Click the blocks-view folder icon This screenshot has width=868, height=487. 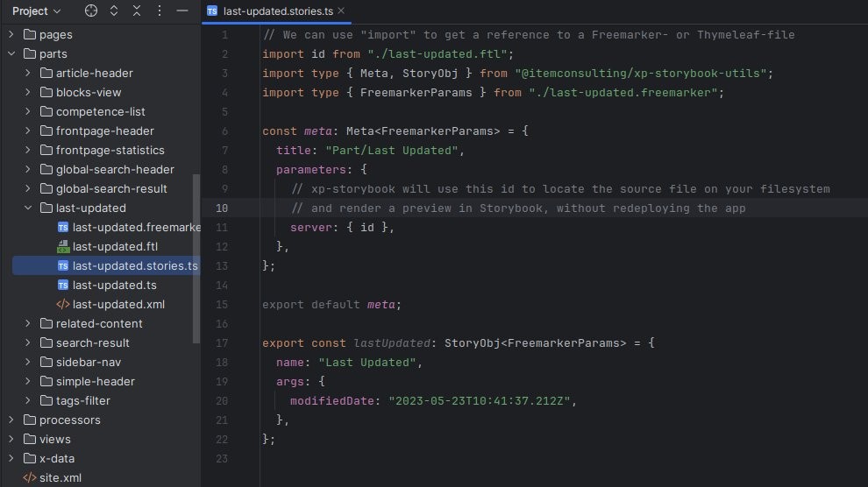(46, 92)
